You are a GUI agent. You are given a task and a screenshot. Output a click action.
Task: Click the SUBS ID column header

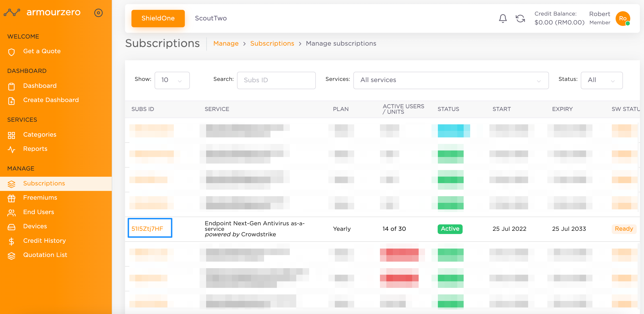click(142, 109)
